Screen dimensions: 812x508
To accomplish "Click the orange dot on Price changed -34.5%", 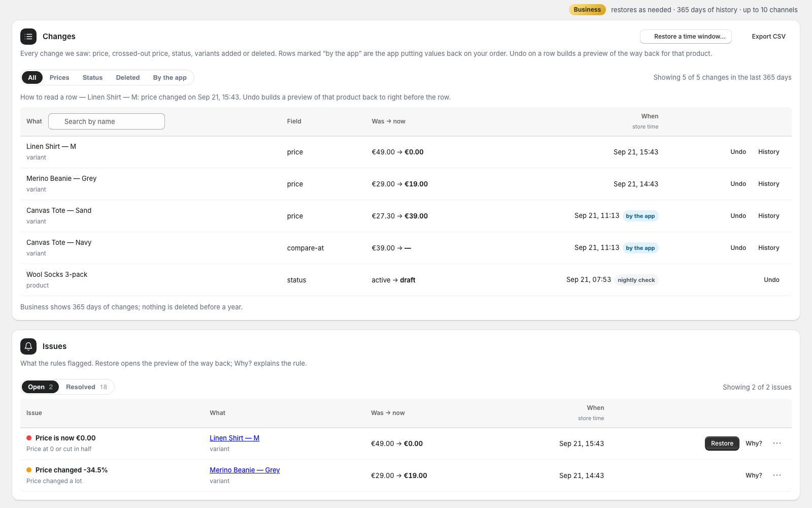I will [x=29, y=470].
